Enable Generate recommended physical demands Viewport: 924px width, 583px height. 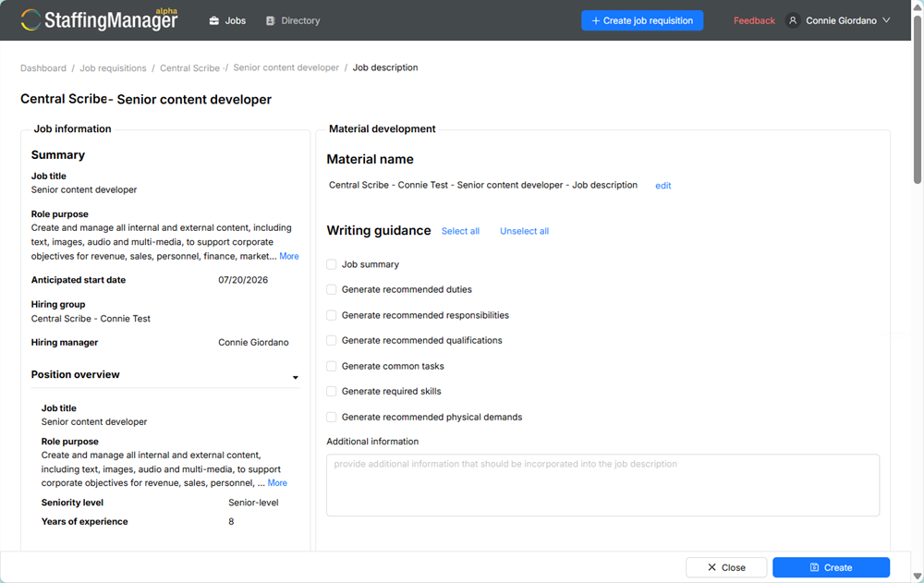click(x=331, y=417)
